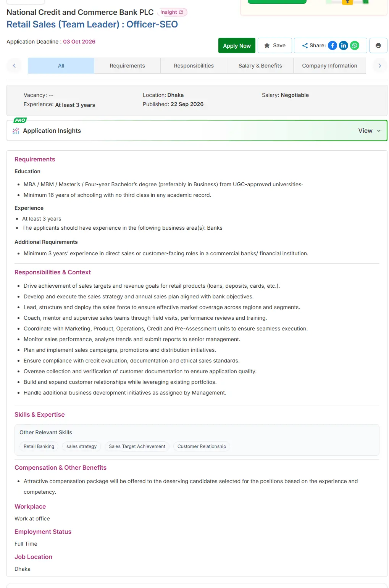
Task: Switch to the Requirements tab
Action: (x=128, y=66)
